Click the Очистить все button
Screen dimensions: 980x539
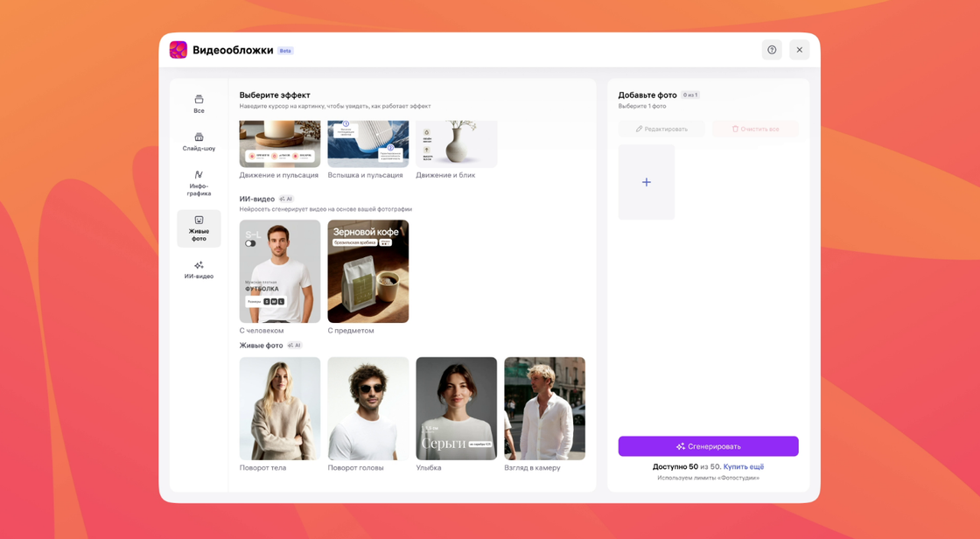click(754, 129)
